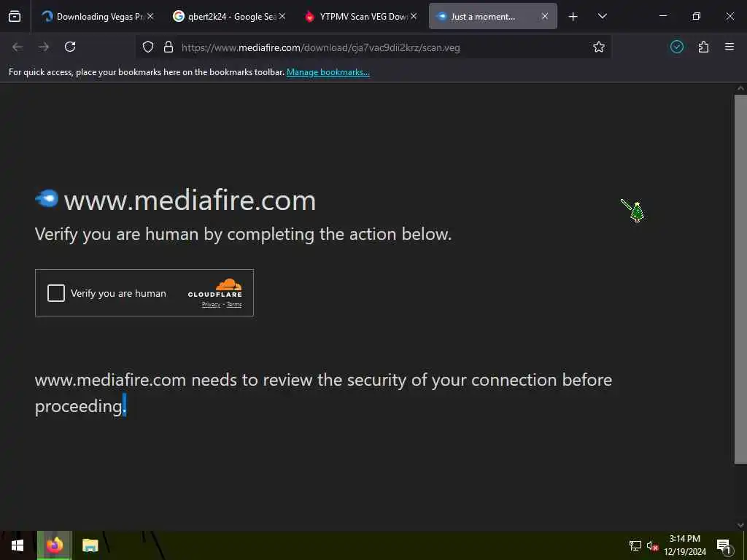Open Cloudflare Terms link
Screen dimensions: 747x560
click(x=234, y=305)
